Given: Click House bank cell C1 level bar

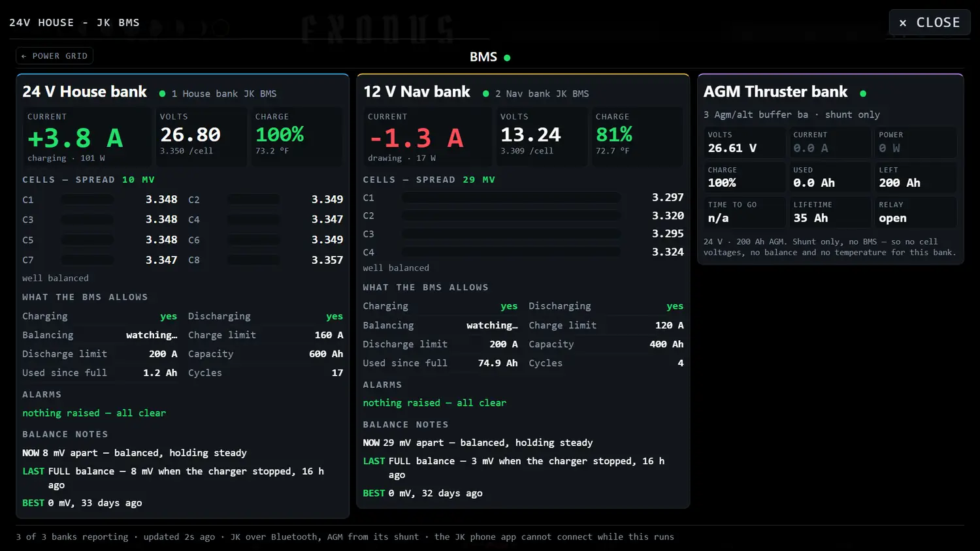Looking at the screenshot, I should [x=88, y=200].
